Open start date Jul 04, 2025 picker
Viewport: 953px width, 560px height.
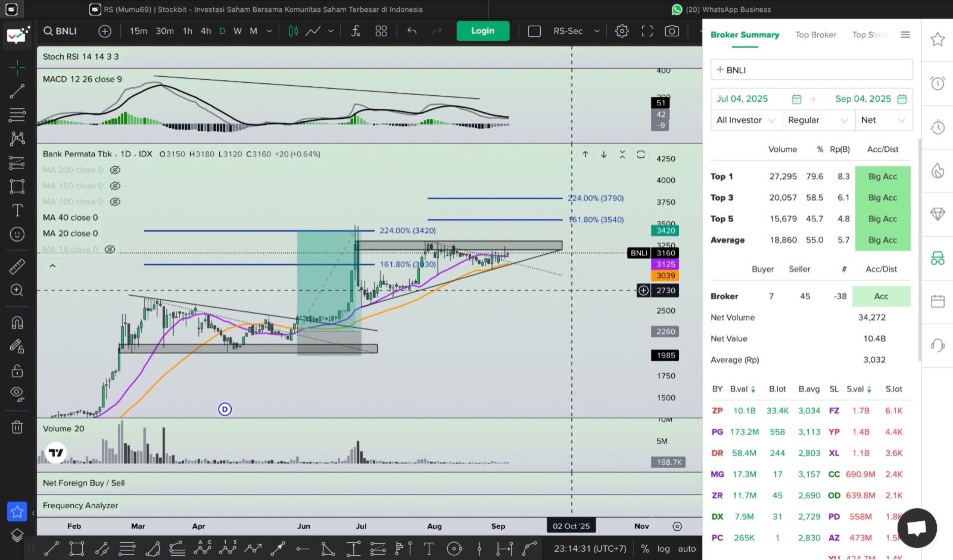tap(758, 99)
